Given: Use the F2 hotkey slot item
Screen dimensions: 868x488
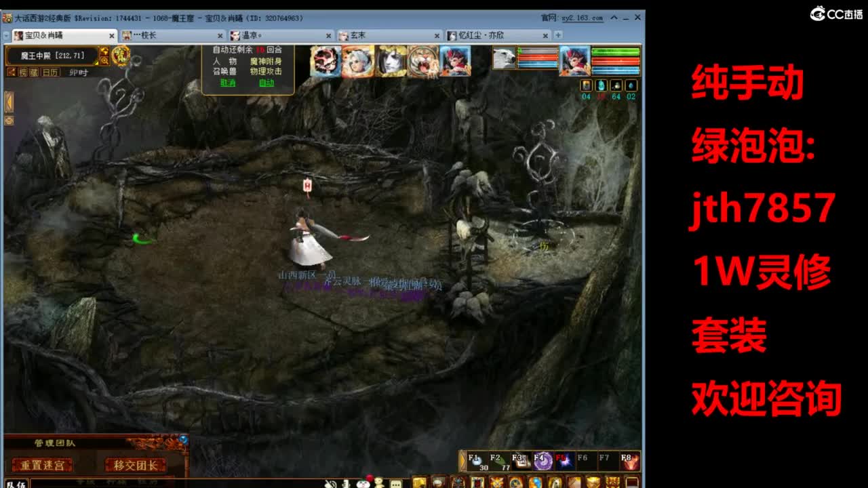Looking at the screenshot, I should coord(499,462).
